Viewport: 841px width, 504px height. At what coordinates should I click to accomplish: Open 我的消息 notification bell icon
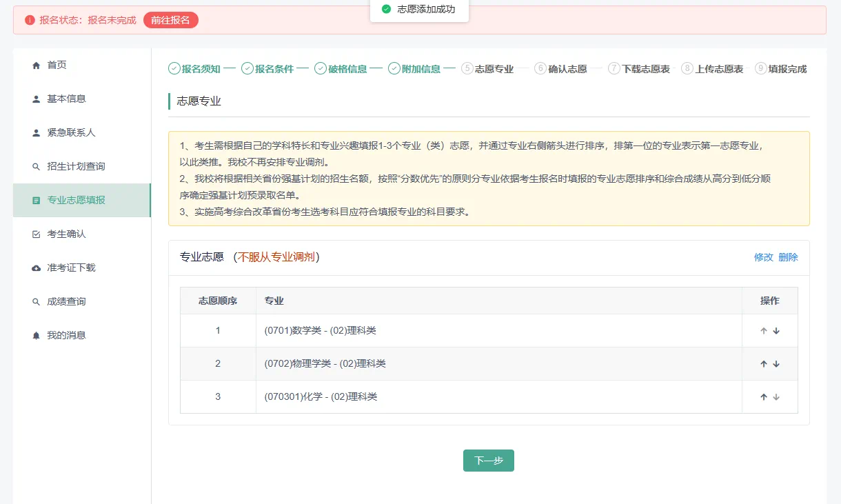point(35,334)
